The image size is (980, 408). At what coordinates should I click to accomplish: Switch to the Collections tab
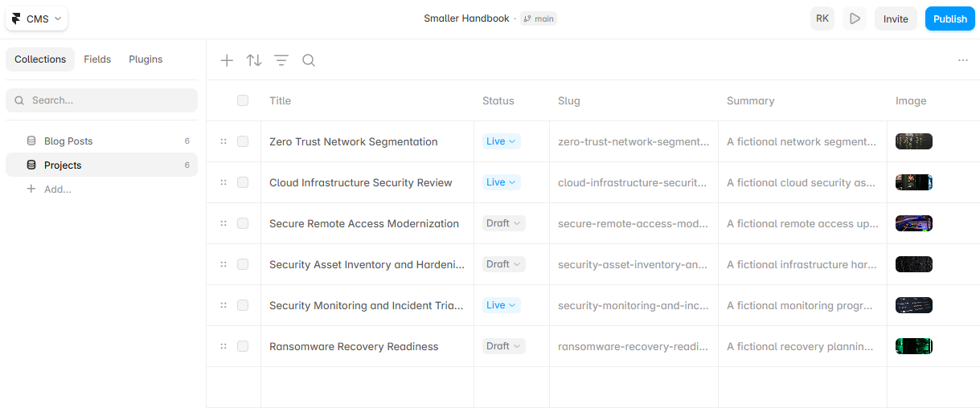40,59
